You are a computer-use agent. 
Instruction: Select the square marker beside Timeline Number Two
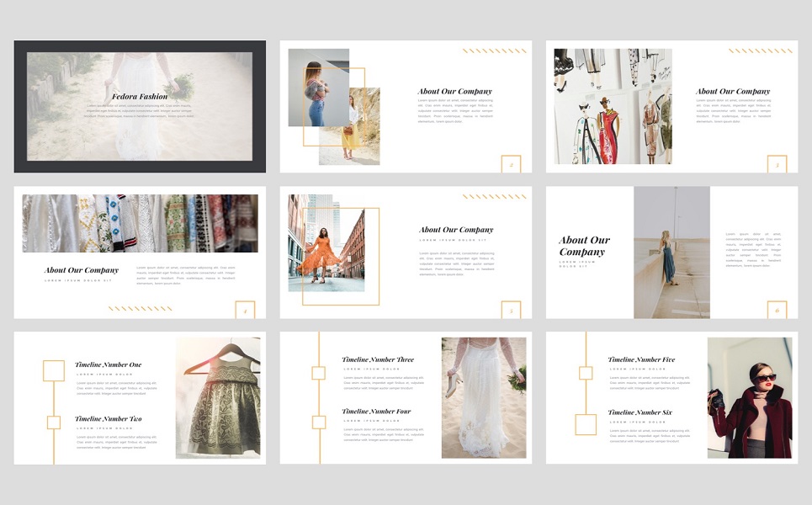54,423
